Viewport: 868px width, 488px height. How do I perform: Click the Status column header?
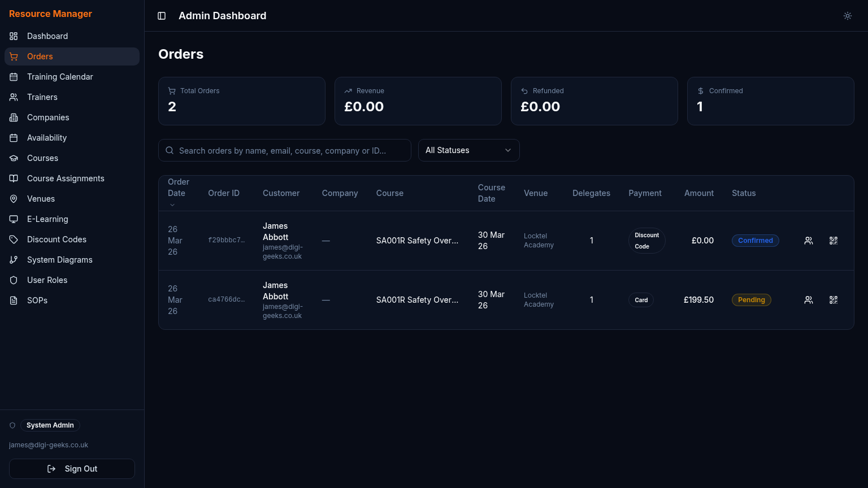tap(744, 193)
